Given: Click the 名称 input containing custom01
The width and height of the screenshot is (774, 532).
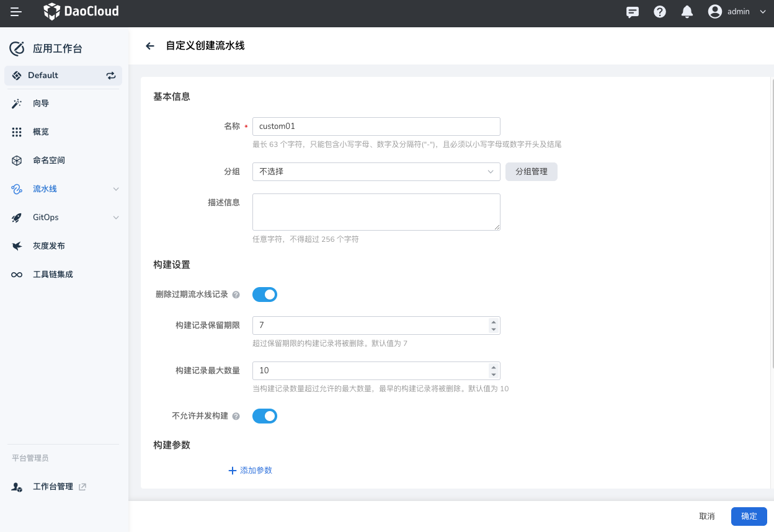Looking at the screenshot, I should 376,126.
